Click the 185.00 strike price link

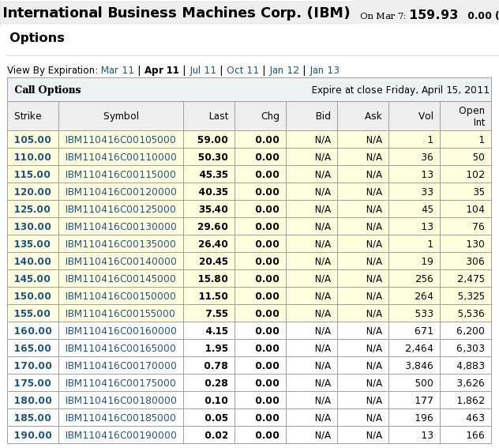click(32, 417)
